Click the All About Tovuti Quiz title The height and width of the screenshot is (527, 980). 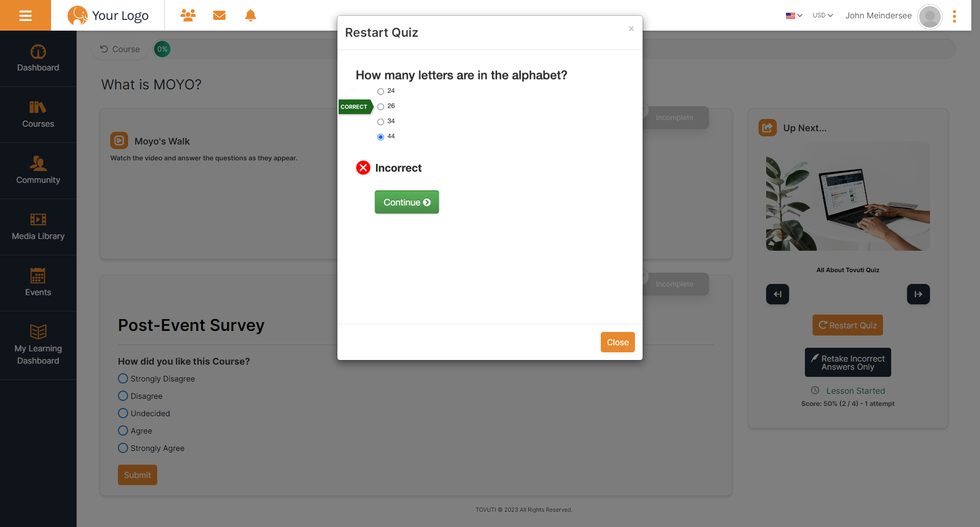coord(848,270)
